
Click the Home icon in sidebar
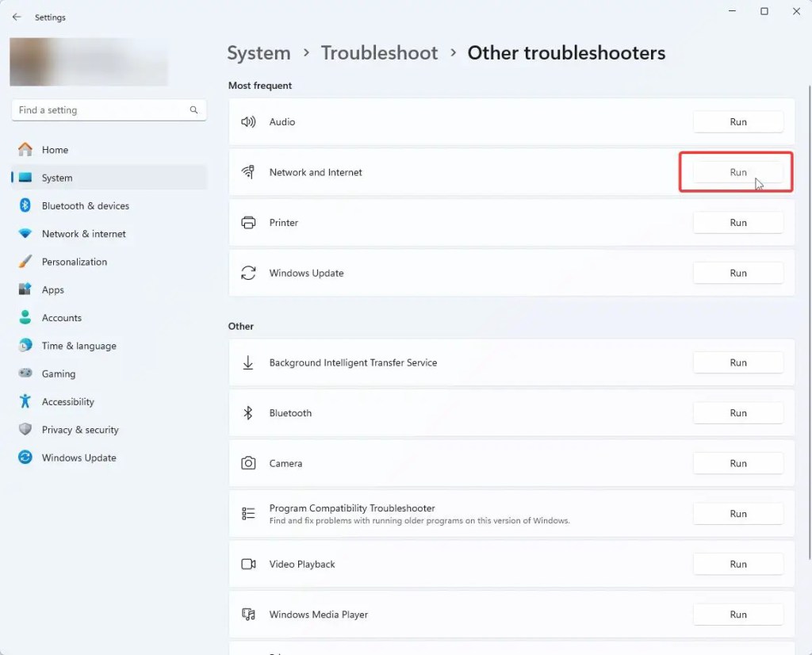pyautogui.click(x=25, y=150)
